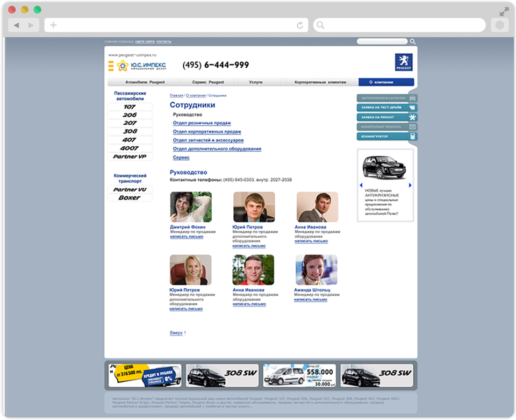Select the 107 model in sidebar
The width and height of the screenshot is (516, 420).
click(130, 106)
